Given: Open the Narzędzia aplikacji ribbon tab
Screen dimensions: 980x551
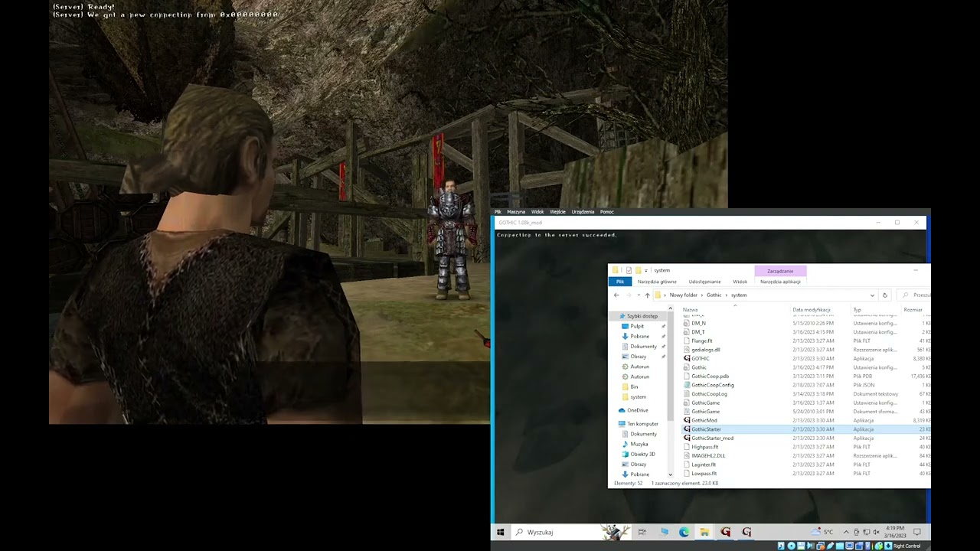Looking at the screenshot, I should coord(780,282).
